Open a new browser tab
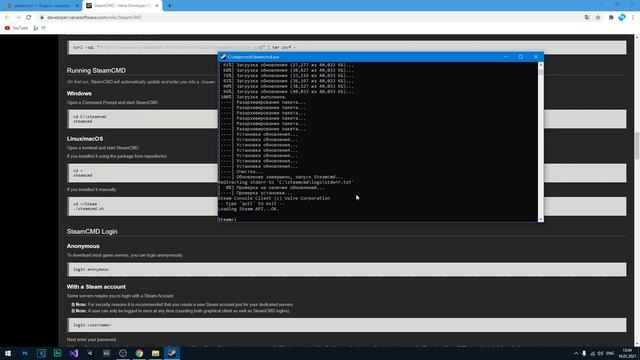 (169, 6)
